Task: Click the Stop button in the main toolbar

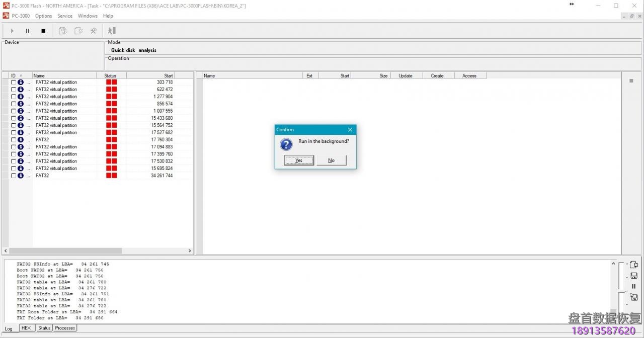Action: [43, 31]
